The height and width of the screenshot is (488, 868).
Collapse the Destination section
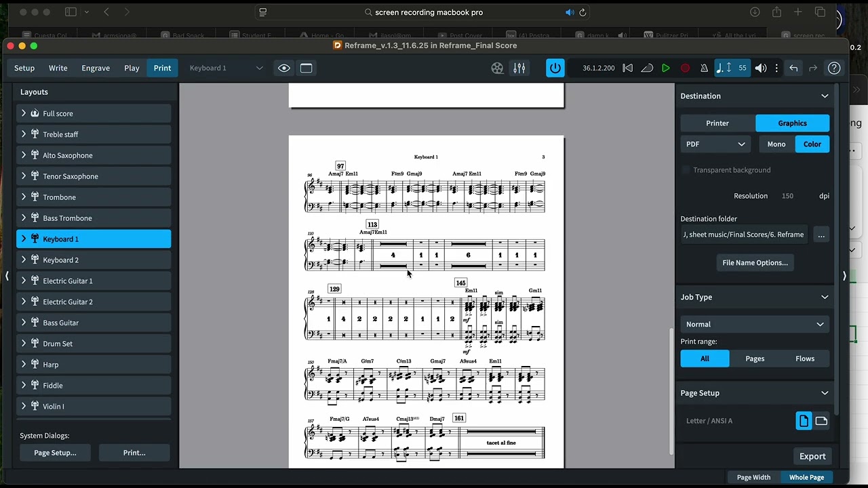[825, 96]
